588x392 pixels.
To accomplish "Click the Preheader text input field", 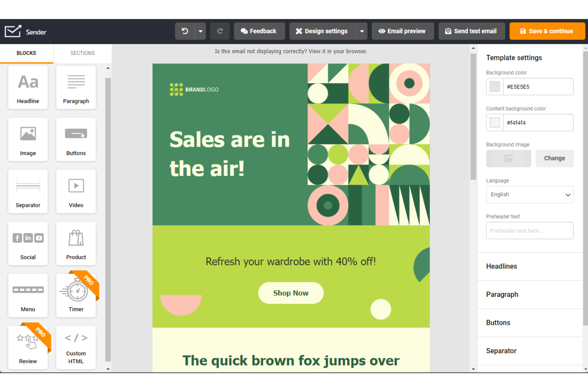I will [x=530, y=230].
